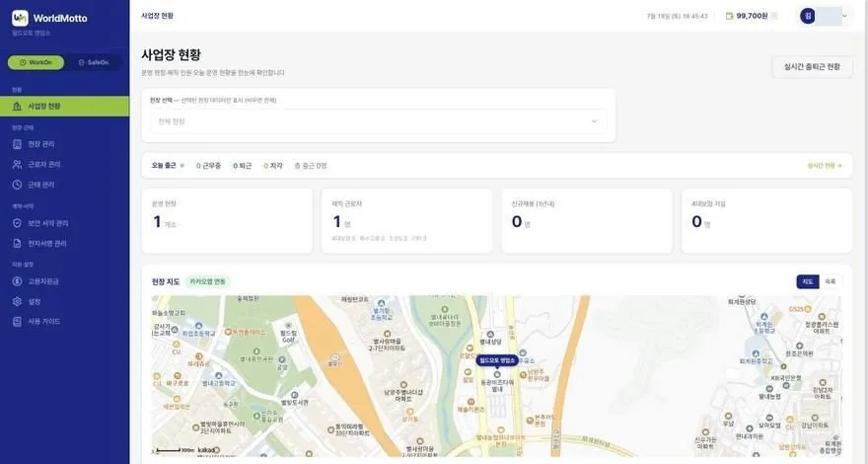Viewport: 868px width, 464px height.
Task: Click the book icon beside 사용 가이드
Action: click(x=17, y=322)
